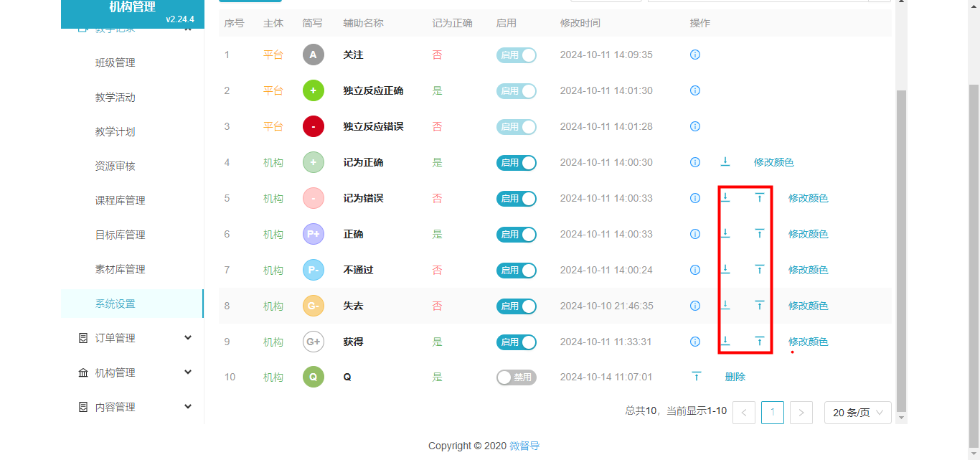Click the 订单管理 sidebar icon
The width and height of the screenshot is (980, 460).
pyautogui.click(x=83, y=338)
